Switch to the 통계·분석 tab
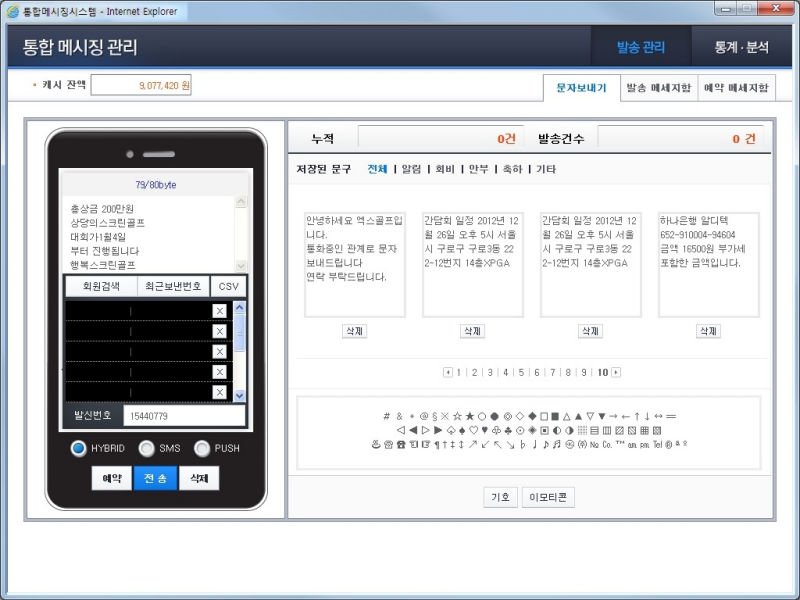800x600 pixels. tap(744, 46)
